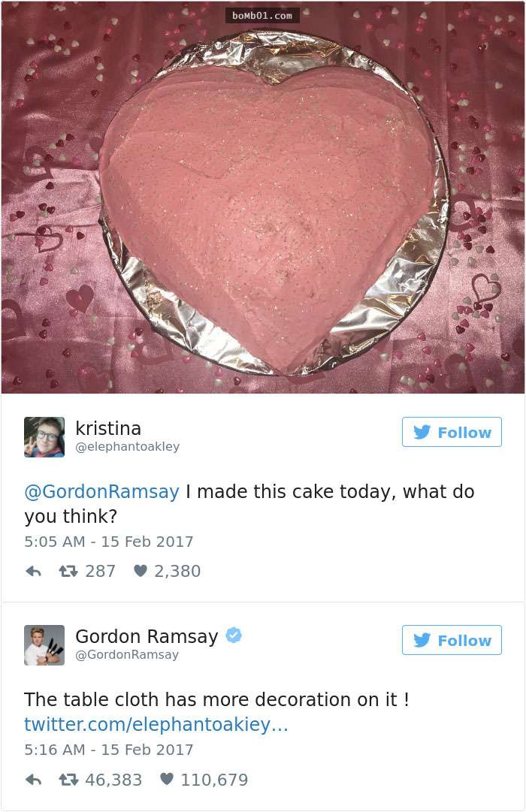
Task: Click Gordon Ramsay's verified badge
Action: coord(234,635)
